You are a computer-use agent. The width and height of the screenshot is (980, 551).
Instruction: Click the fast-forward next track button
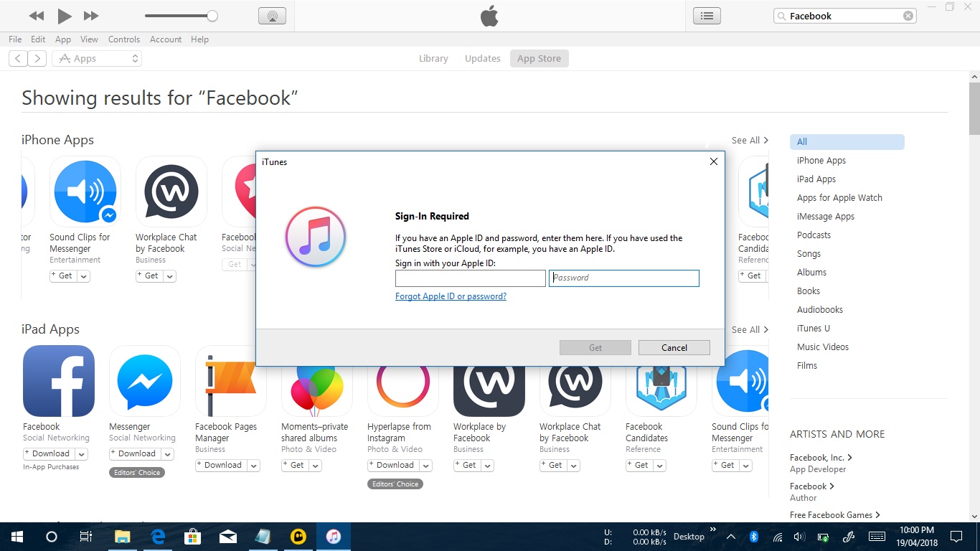pyautogui.click(x=91, y=16)
